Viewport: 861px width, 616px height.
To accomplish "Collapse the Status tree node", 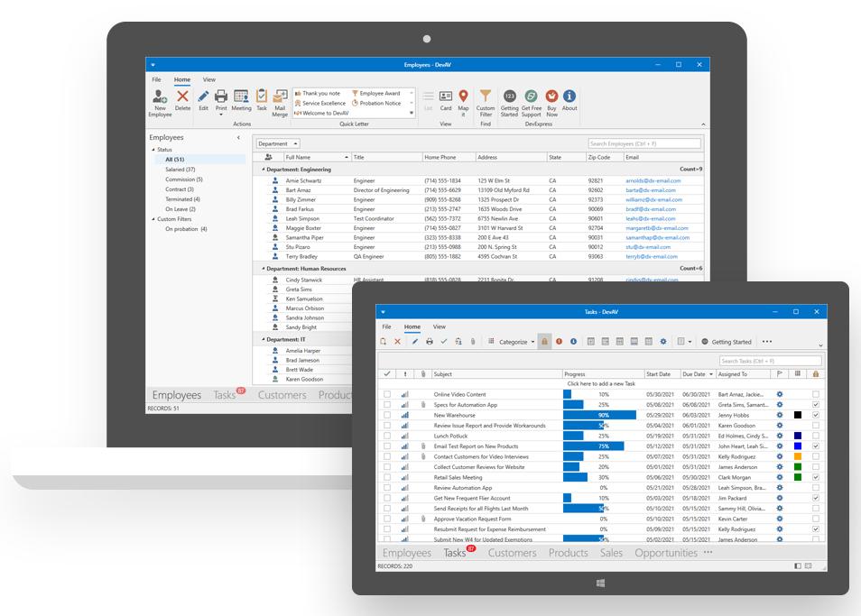I will tap(153, 149).
